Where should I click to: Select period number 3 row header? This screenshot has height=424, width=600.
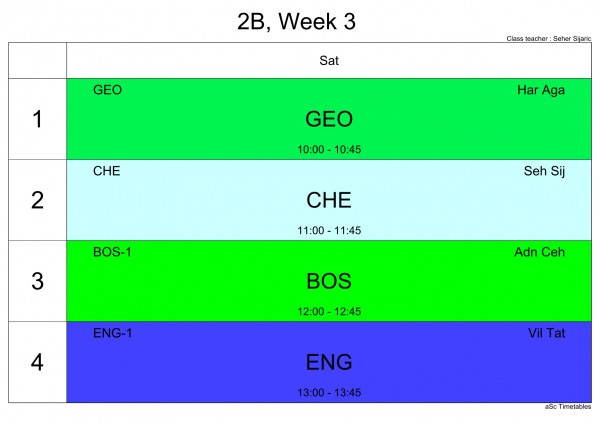[x=38, y=281]
